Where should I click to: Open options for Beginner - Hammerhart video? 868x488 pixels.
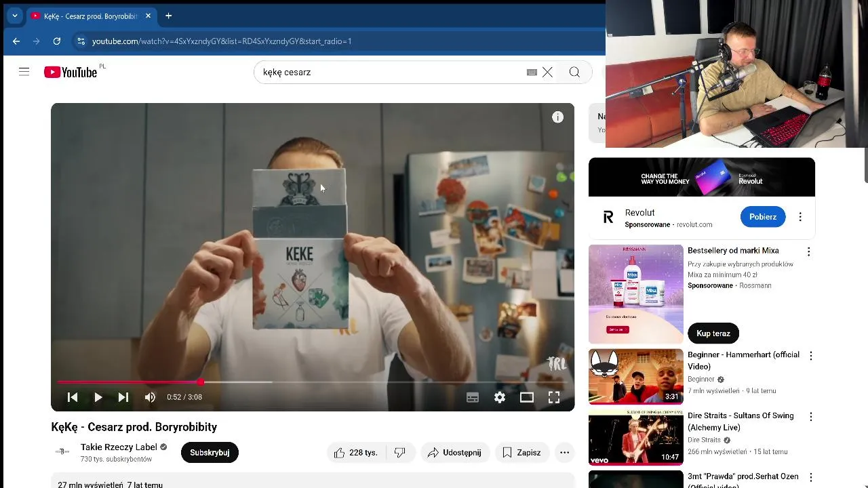tap(810, 356)
